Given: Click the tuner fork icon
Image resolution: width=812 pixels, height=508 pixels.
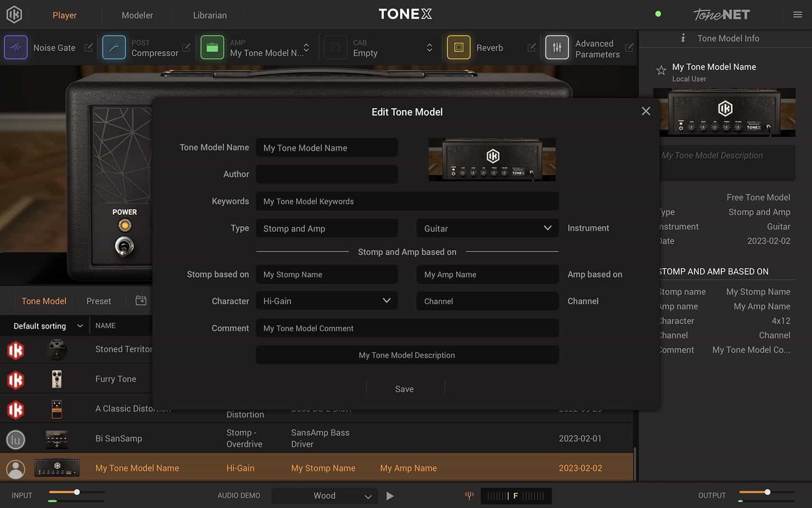Looking at the screenshot, I should [x=469, y=496].
